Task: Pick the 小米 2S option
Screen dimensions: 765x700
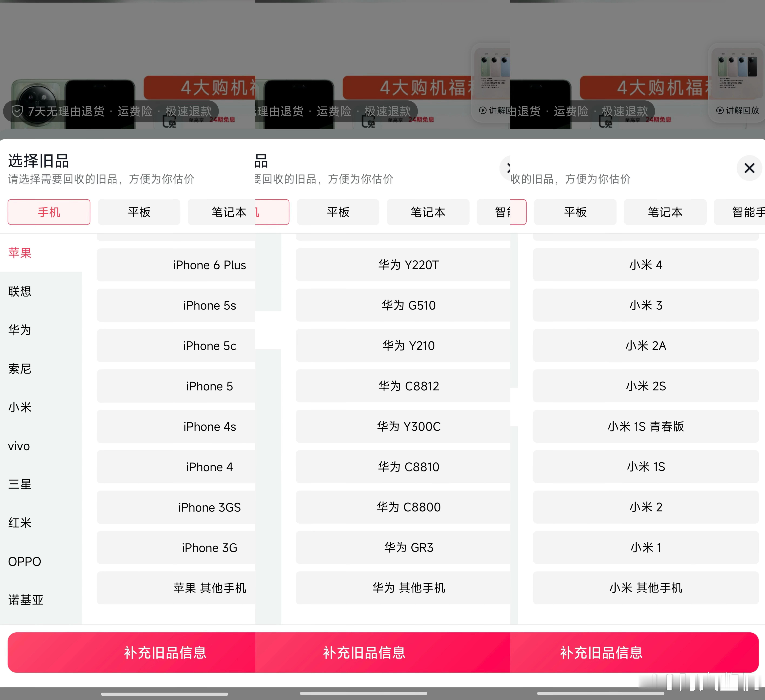Action: click(x=646, y=386)
